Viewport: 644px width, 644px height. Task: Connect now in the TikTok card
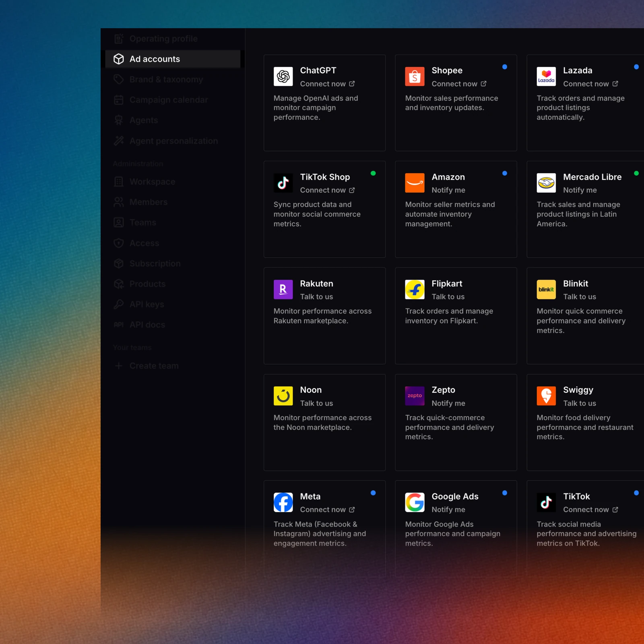[x=591, y=510]
